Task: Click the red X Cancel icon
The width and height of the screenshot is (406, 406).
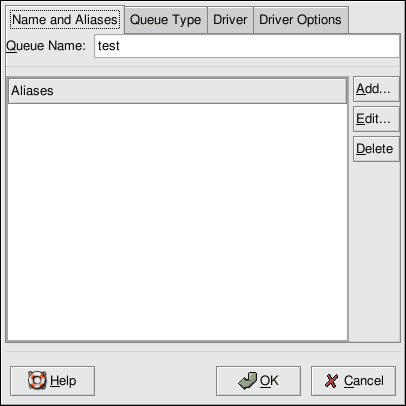Action: click(331, 381)
